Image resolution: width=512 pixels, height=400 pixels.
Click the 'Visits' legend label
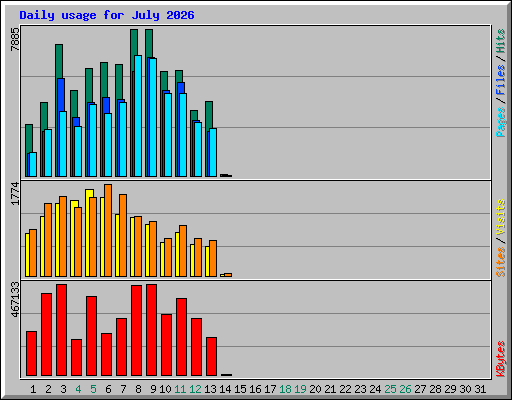click(500, 217)
